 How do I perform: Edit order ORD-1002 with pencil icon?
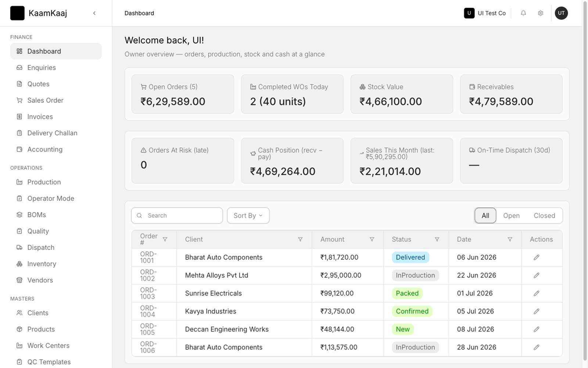point(537,276)
